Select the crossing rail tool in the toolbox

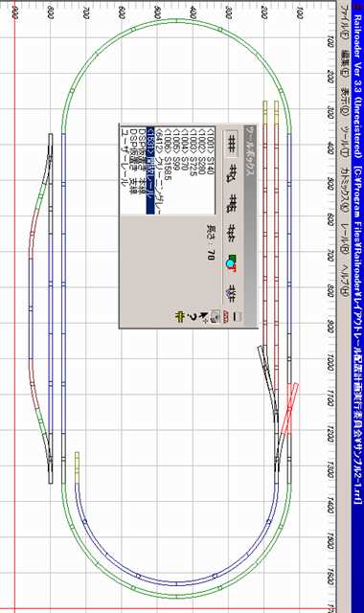[231, 233]
